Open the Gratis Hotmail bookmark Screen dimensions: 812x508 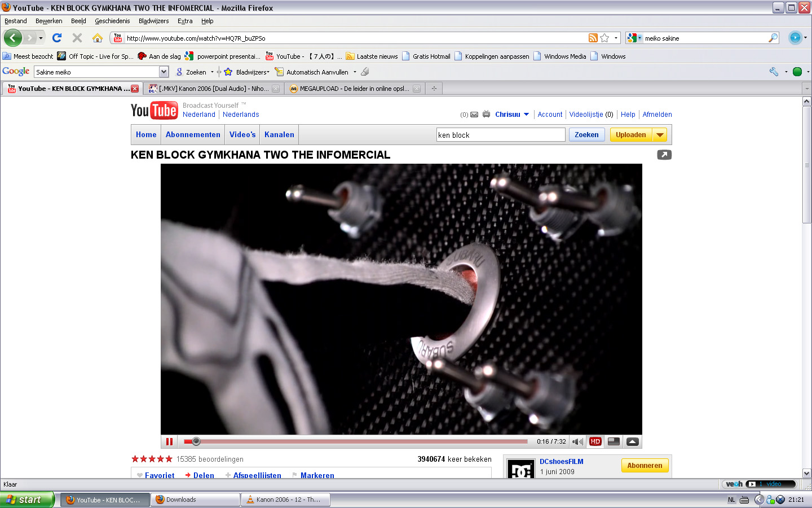pos(426,56)
